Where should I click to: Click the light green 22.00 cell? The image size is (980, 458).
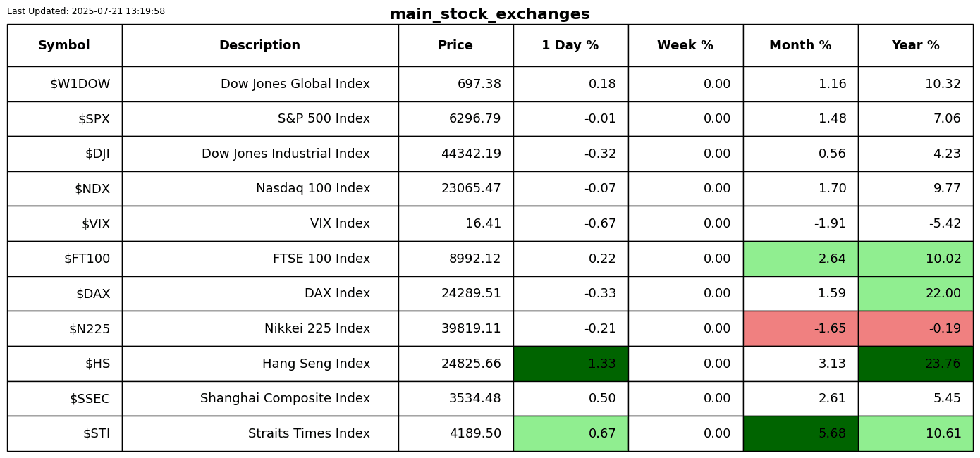pos(915,293)
